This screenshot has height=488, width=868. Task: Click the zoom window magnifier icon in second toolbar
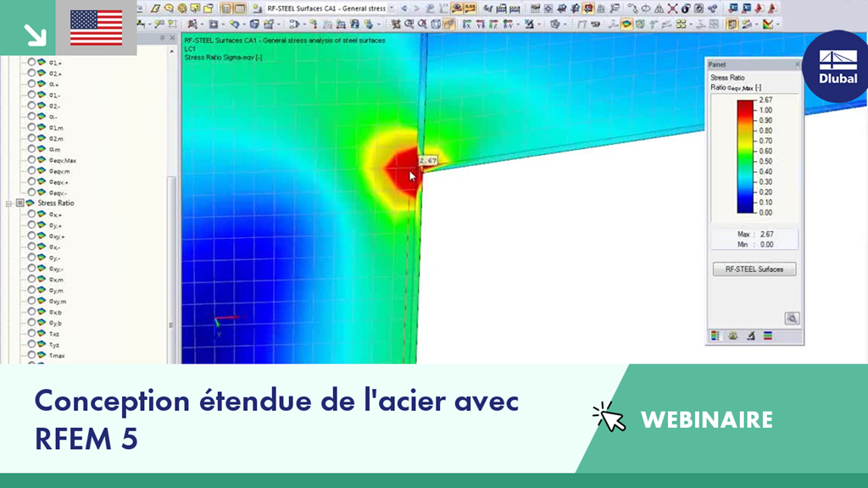(409, 24)
